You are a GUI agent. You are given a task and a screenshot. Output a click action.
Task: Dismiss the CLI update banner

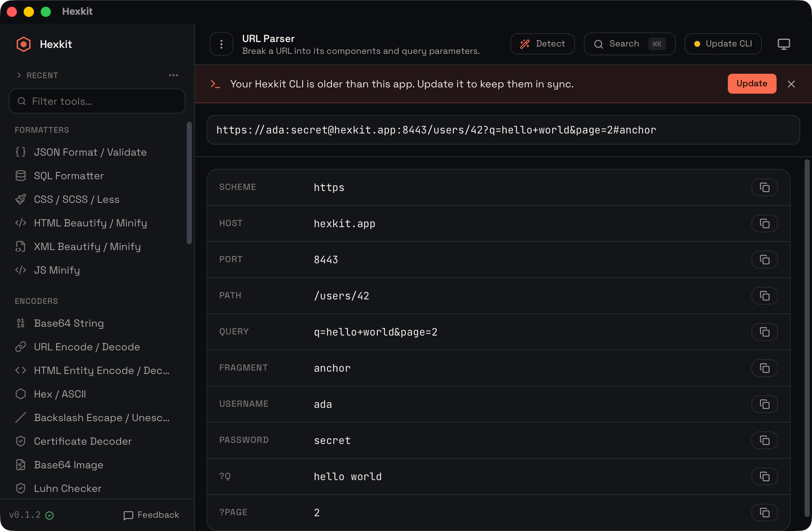pos(791,84)
